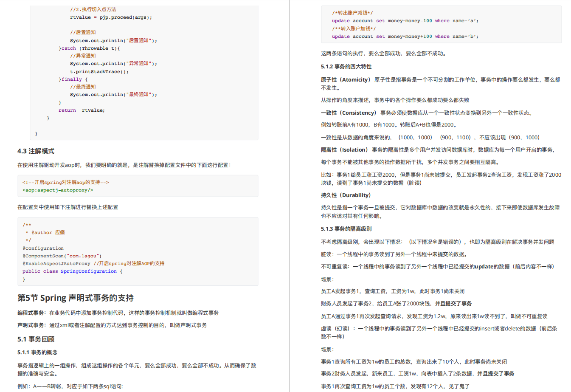Click the code "t.printStackTrace();"
The image size is (571, 392).
[x=99, y=71]
